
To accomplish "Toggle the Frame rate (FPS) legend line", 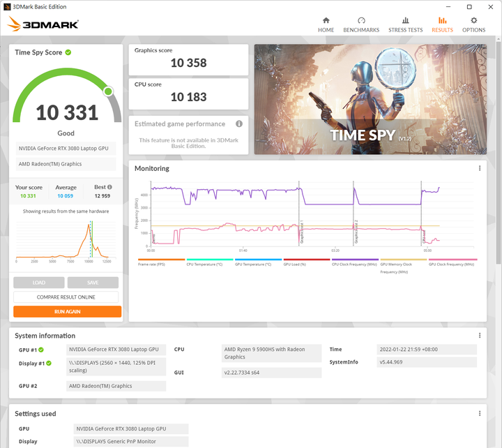I will 161,262.
